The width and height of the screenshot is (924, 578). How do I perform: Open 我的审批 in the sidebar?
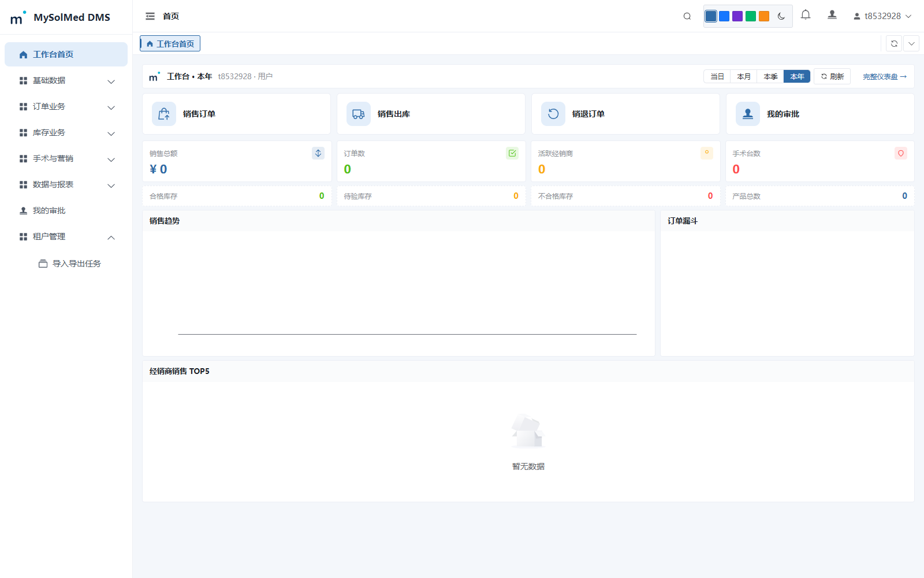[66, 210]
